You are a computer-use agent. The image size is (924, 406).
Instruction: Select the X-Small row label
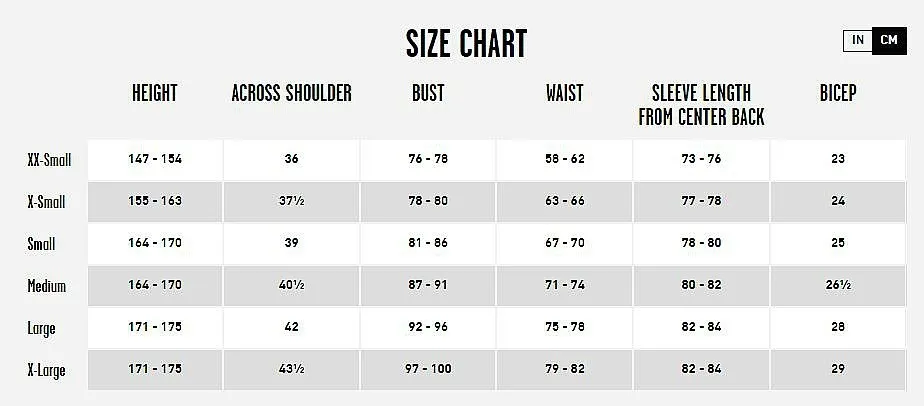[46, 202]
